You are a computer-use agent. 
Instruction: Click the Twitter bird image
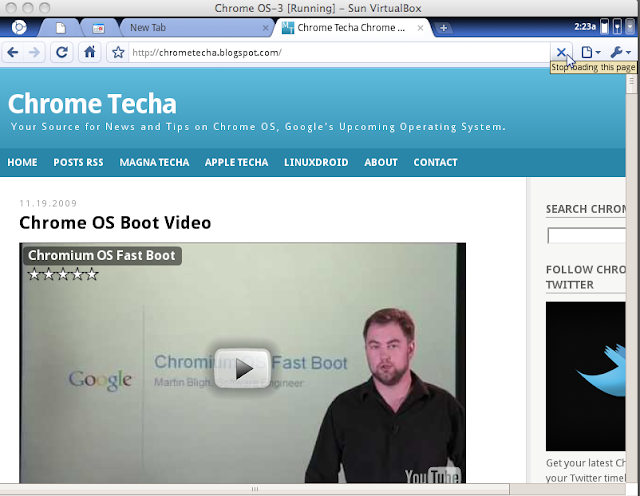tap(585, 376)
